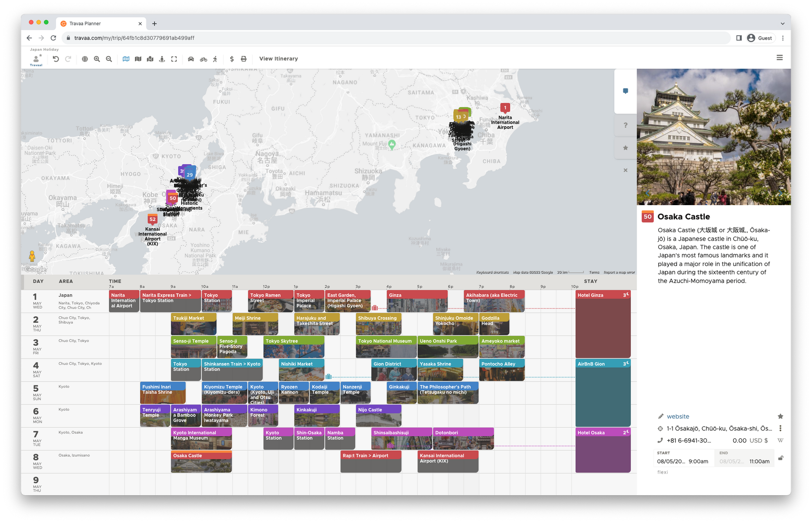Click the start time 9:00am field

pyautogui.click(x=698, y=461)
